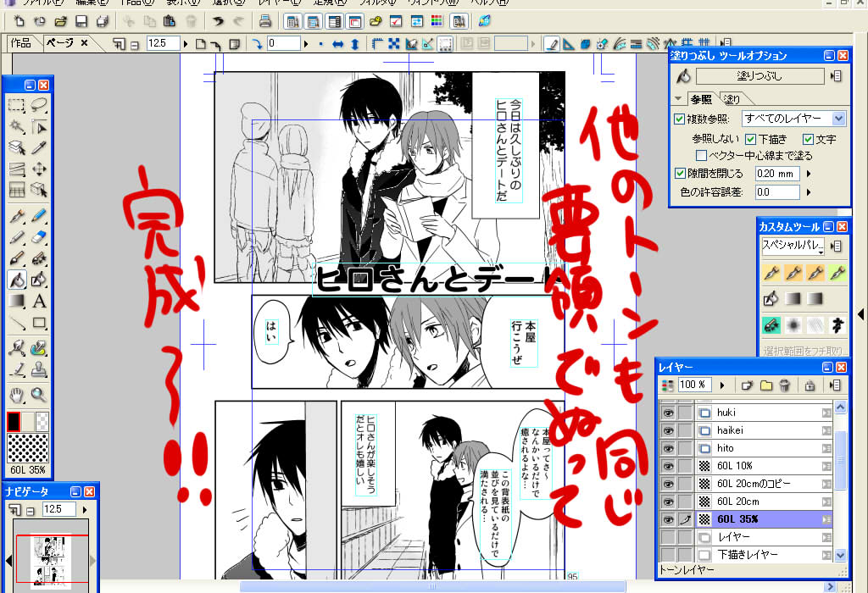Select the brush tool
The width and height of the screenshot is (868, 593).
pyautogui.click(x=17, y=258)
